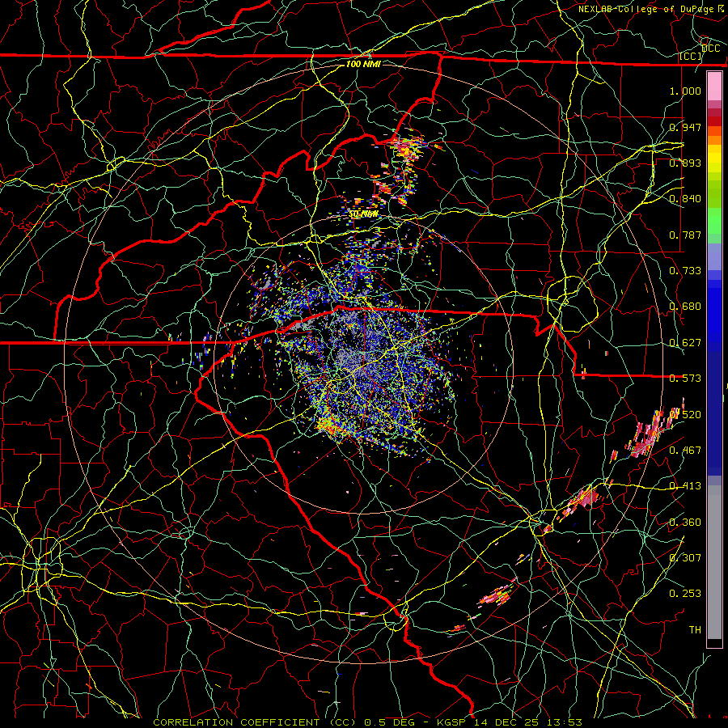
Task: Click the 0.947 legend value
Action: click(x=685, y=127)
